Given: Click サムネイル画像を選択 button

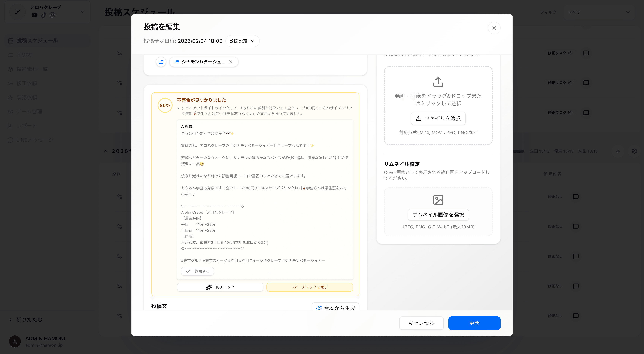Looking at the screenshot, I should (438, 215).
